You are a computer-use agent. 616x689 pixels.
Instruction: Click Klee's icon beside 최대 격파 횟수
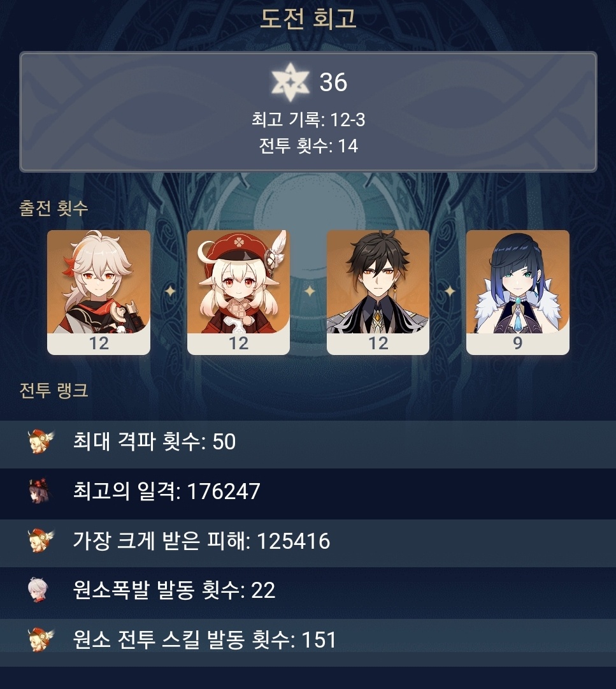(x=40, y=441)
